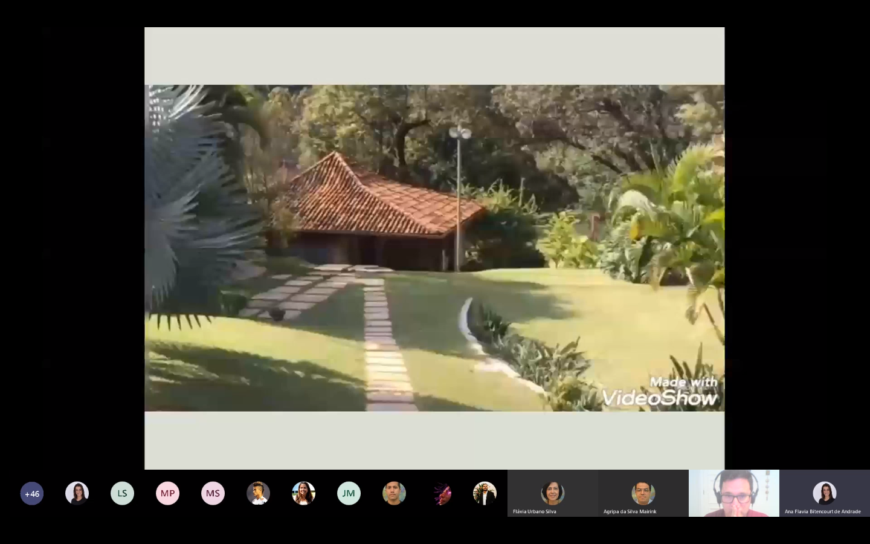Select the avatar of man in dark suit
Screen dimensions: 870x544
[485, 493]
